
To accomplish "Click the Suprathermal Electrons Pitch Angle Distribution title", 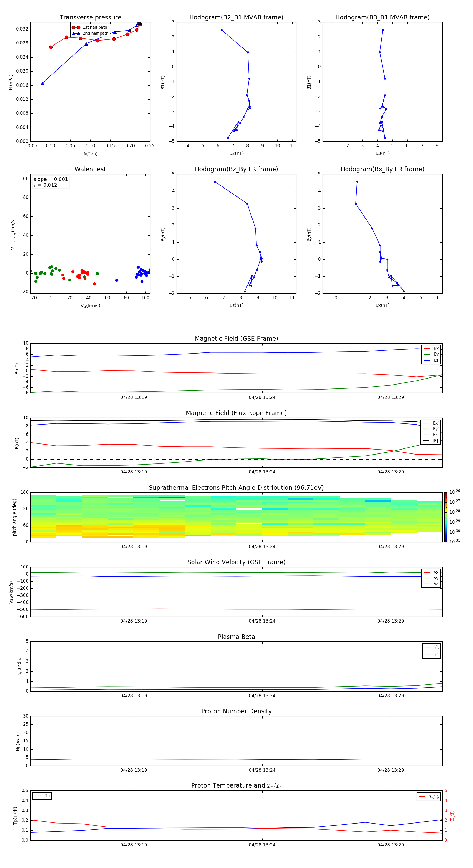I will tap(236, 488).
